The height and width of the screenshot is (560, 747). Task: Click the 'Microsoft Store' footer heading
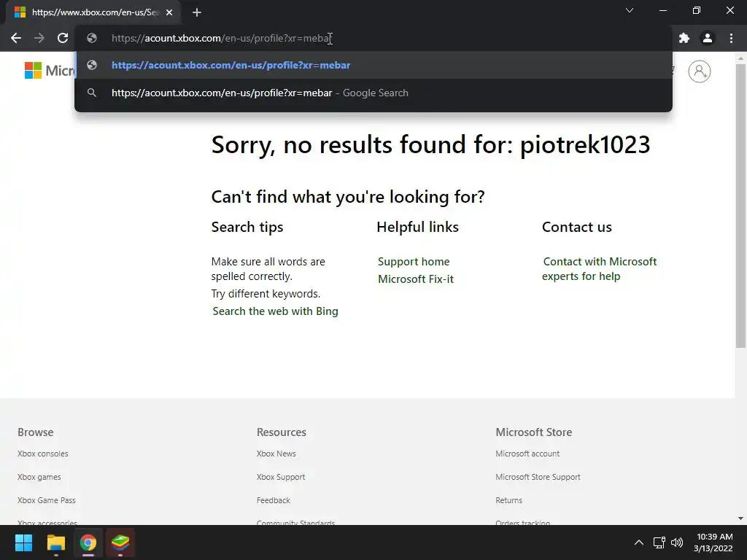tap(533, 432)
